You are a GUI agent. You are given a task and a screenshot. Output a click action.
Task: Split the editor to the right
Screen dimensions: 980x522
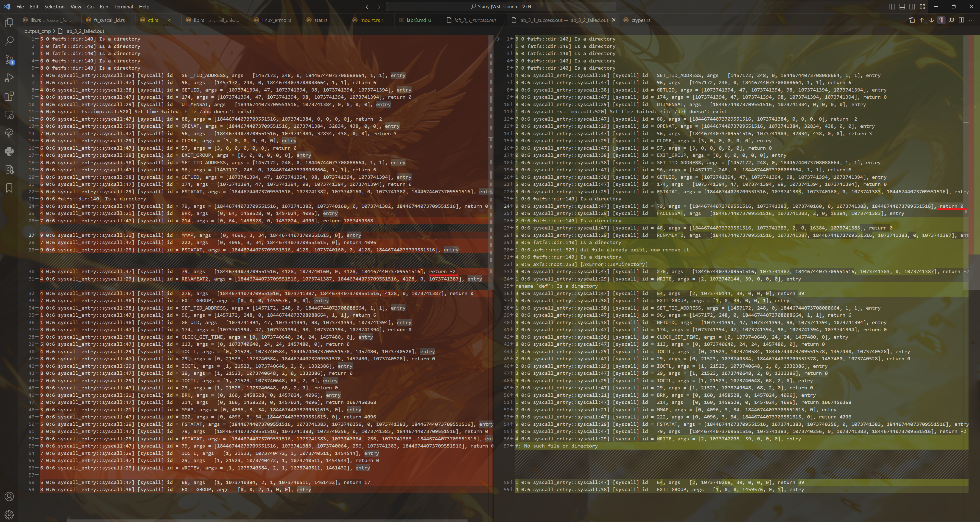click(x=961, y=20)
